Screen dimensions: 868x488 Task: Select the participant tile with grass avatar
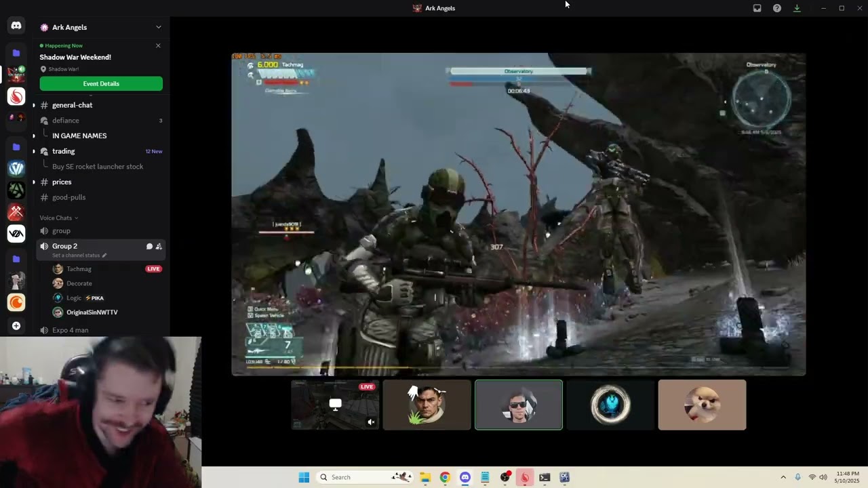[x=427, y=405]
